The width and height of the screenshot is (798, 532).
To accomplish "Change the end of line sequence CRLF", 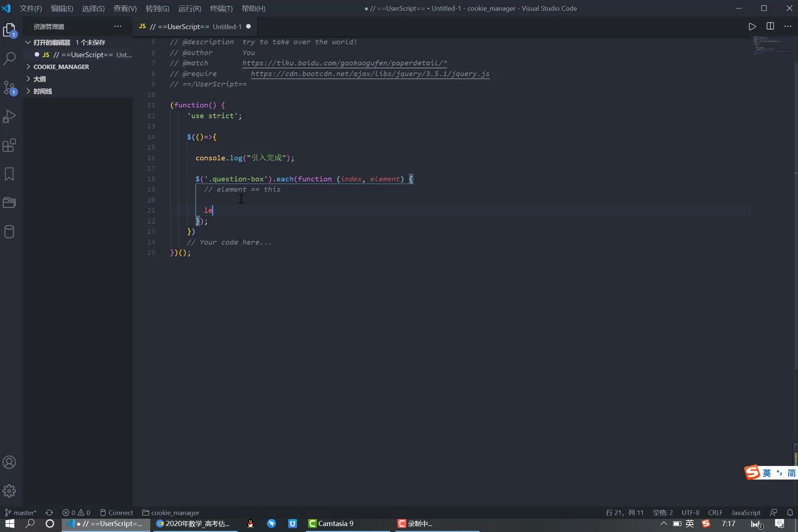I will [715, 512].
